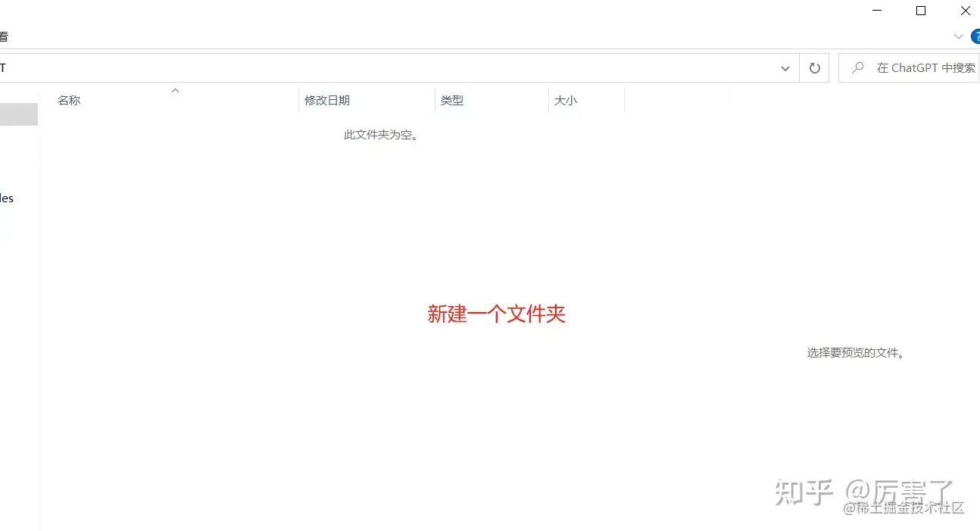Sort files by 大小 column header
980x531 pixels.
click(587, 100)
